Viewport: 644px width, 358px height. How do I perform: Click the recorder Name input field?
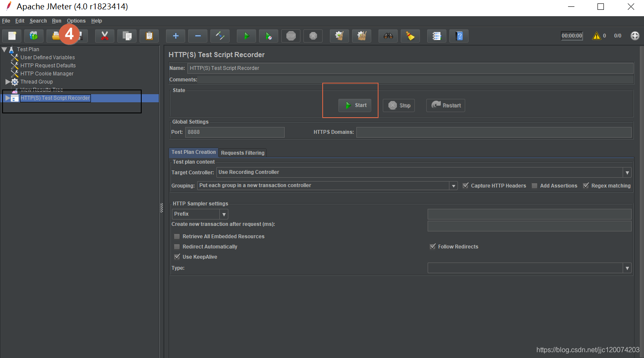tap(410, 68)
